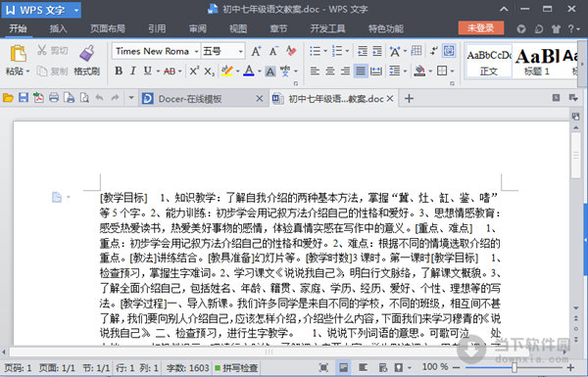This screenshot has width=588, height=377.
Task: Click the Paste icon
Action: 18,53
